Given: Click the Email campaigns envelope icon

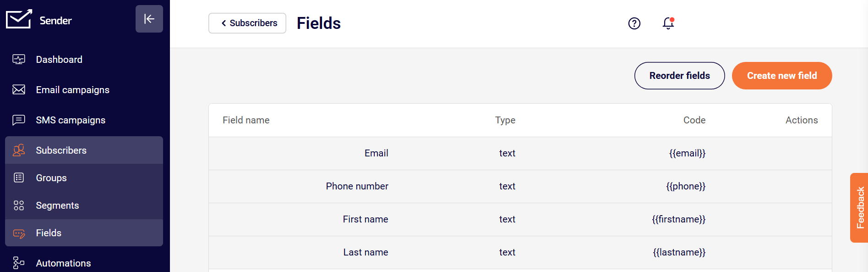Looking at the screenshot, I should (19, 90).
